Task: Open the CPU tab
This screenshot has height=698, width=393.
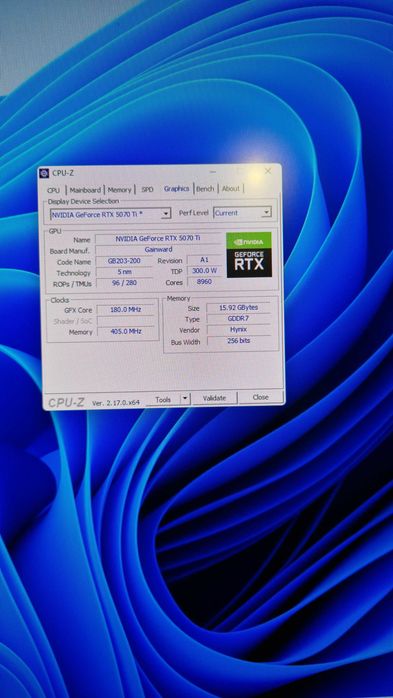Action: point(53,190)
